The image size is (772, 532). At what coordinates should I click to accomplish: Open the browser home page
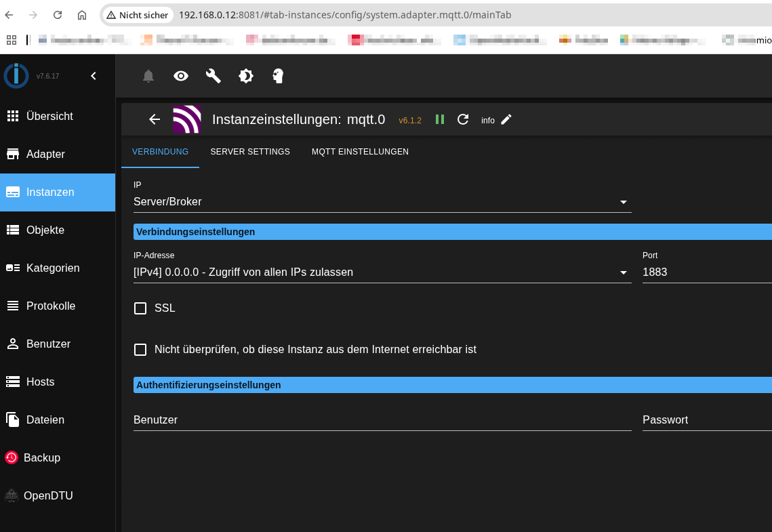point(82,15)
